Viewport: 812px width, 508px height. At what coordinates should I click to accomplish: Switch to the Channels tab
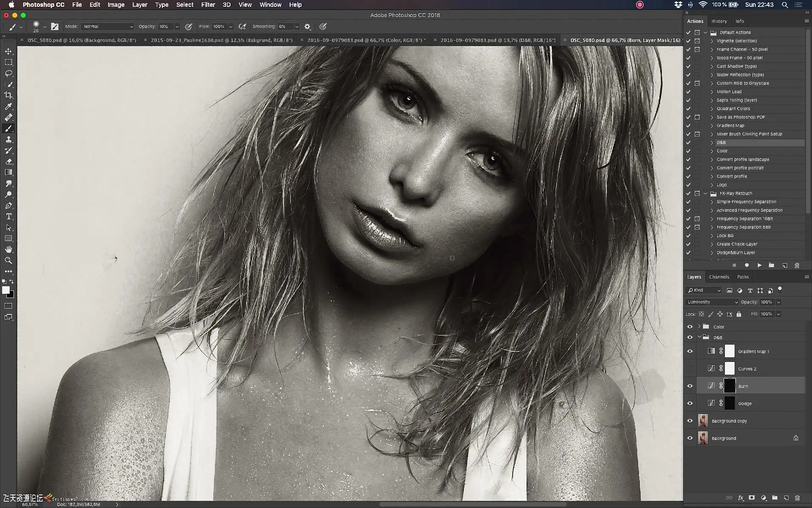719,277
